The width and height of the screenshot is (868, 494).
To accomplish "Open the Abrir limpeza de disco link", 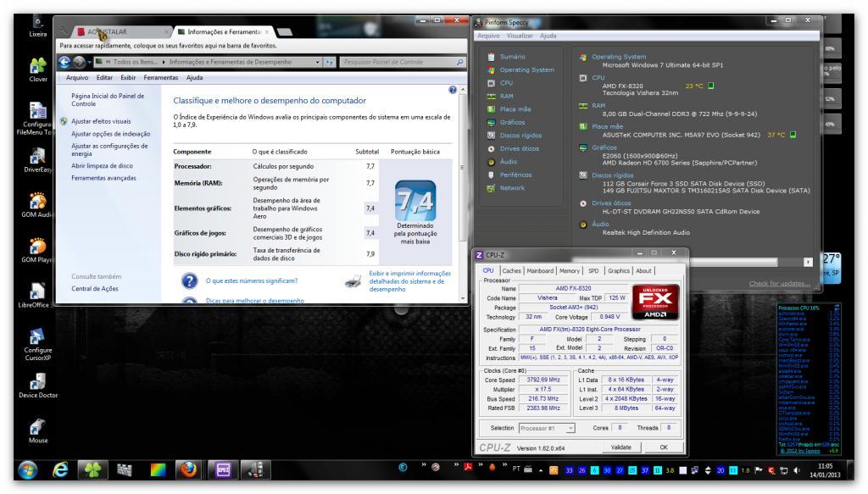I will 102,166.
